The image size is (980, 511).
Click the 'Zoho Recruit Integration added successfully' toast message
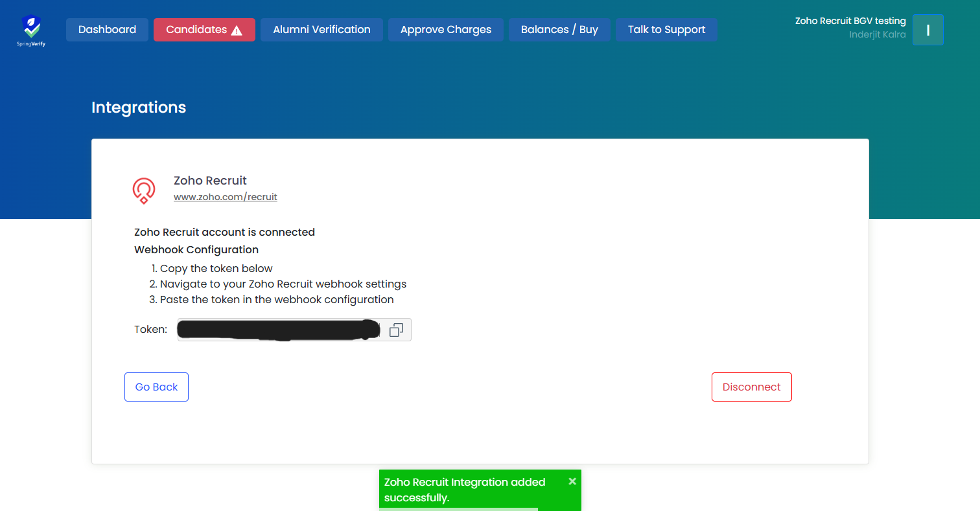[465, 490]
